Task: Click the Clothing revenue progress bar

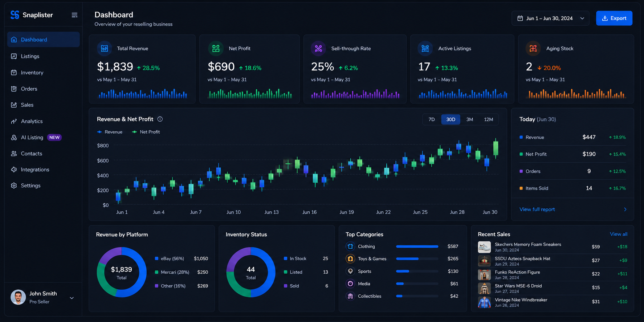Action: [417, 246]
